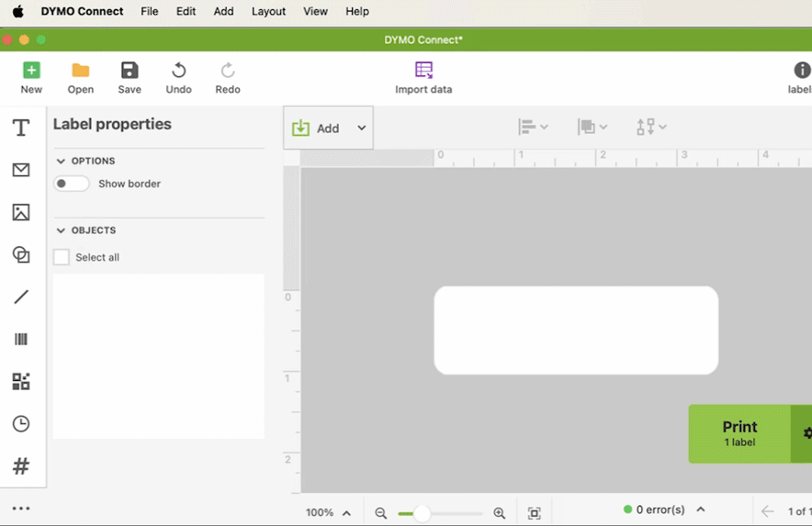
Task: Click the Import data icon
Action: coord(423,71)
